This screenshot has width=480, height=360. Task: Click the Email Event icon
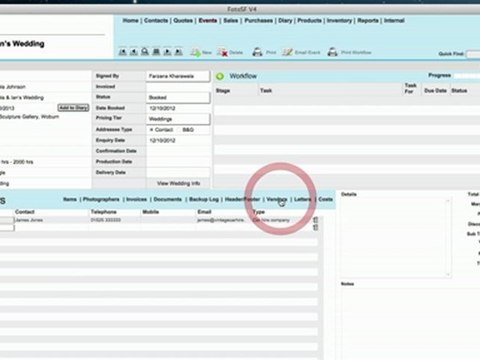287,52
